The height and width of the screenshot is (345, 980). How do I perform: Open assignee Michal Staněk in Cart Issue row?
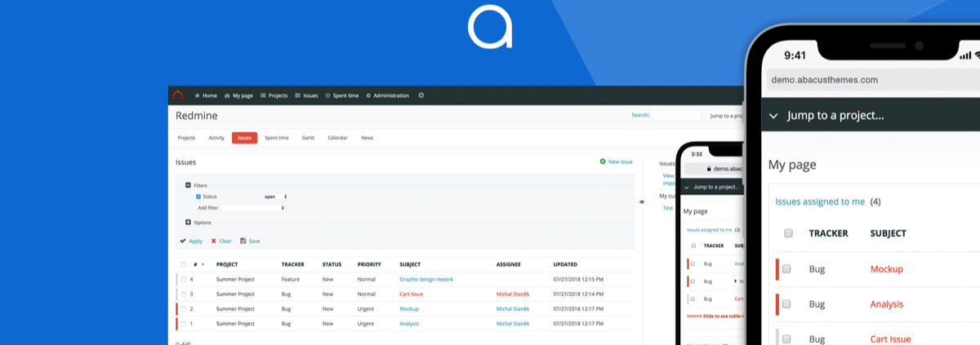click(x=513, y=294)
